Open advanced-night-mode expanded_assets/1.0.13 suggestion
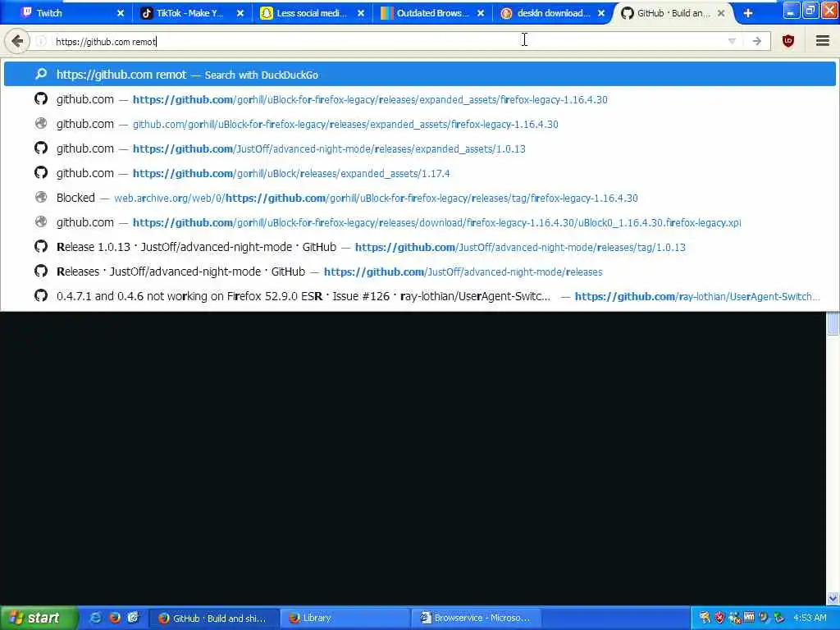This screenshot has height=630, width=840. pos(419,148)
